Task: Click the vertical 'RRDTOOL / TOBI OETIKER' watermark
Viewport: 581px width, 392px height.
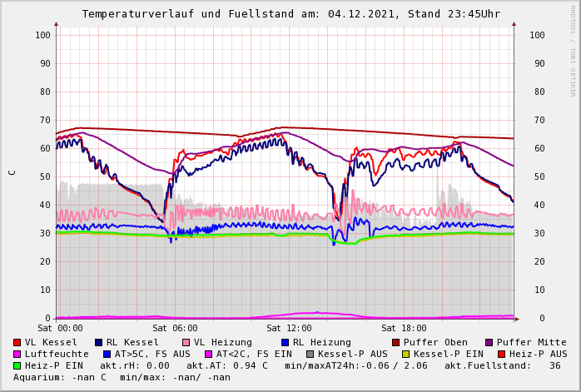Action: point(572,50)
